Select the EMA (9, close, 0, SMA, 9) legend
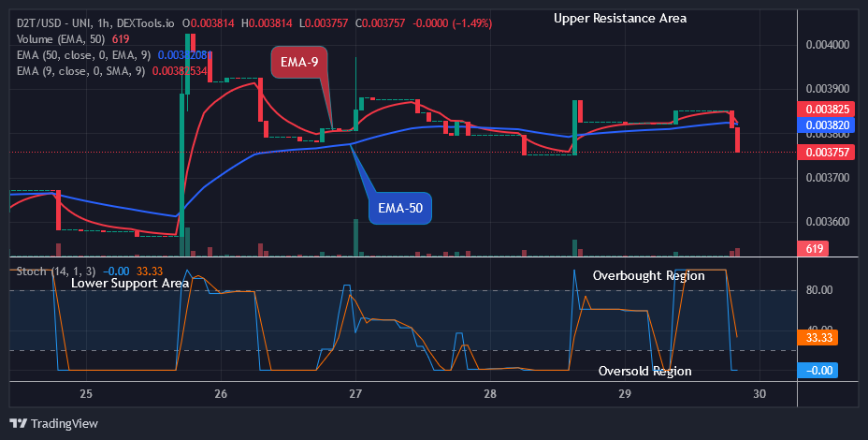This screenshot has width=868, height=440. (x=80, y=71)
